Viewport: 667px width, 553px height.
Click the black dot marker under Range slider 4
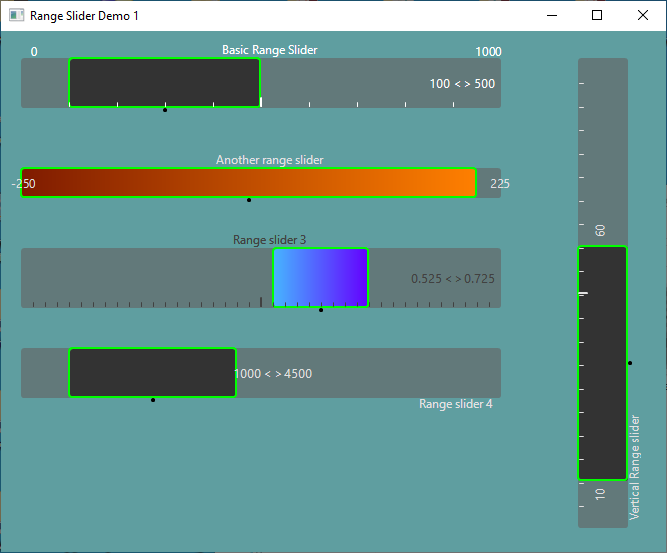point(153,400)
